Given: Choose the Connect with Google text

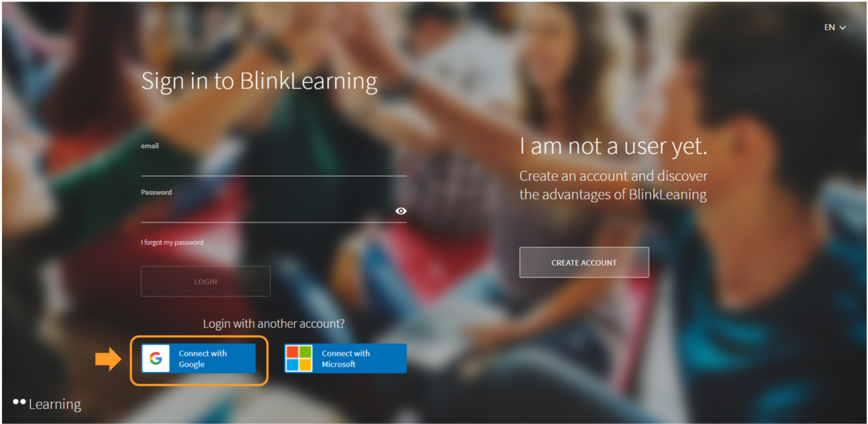Looking at the screenshot, I should pyautogui.click(x=202, y=358).
